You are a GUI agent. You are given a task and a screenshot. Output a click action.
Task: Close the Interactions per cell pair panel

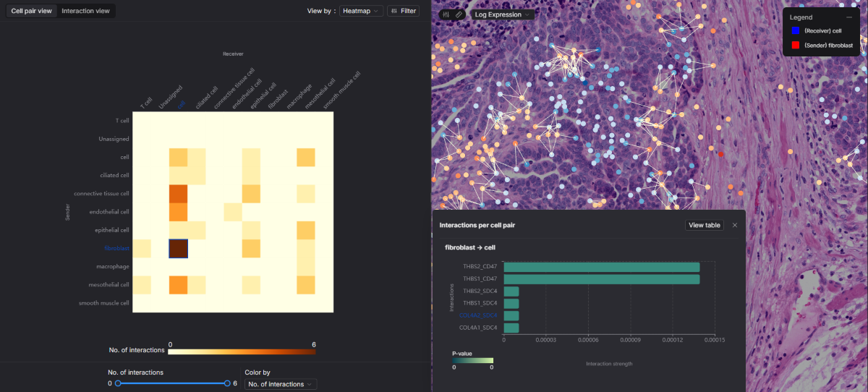[x=735, y=225]
